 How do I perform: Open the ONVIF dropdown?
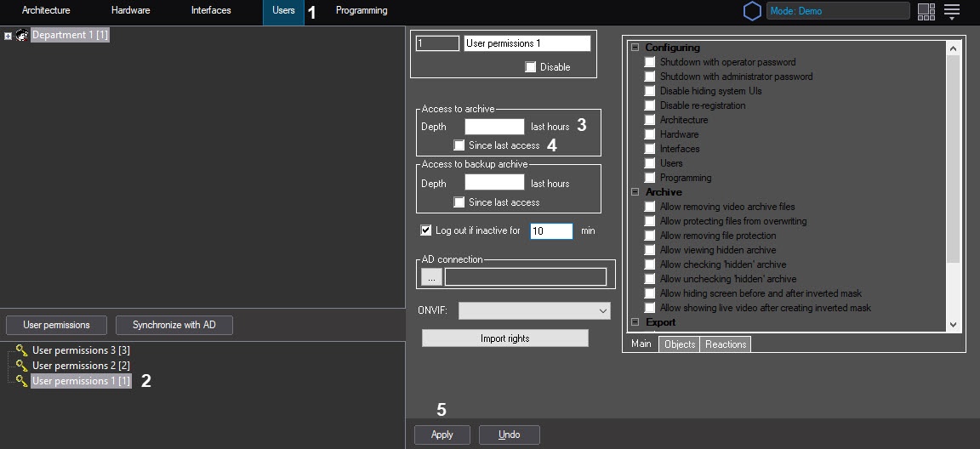pyautogui.click(x=534, y=310)
